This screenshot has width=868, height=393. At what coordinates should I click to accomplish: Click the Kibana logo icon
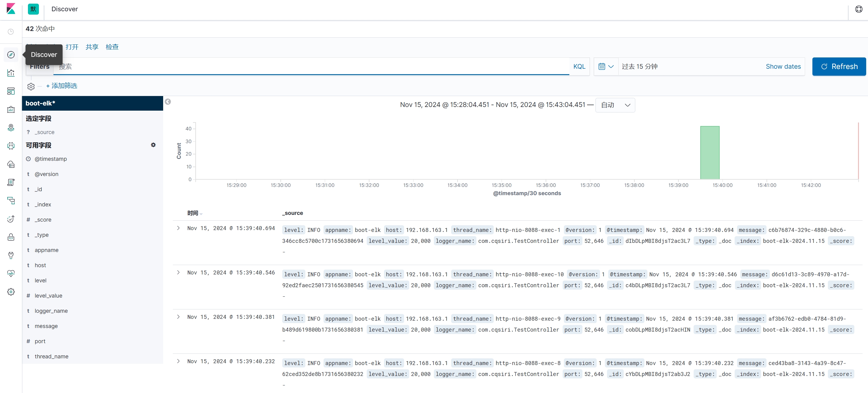(x=11, y=9)
